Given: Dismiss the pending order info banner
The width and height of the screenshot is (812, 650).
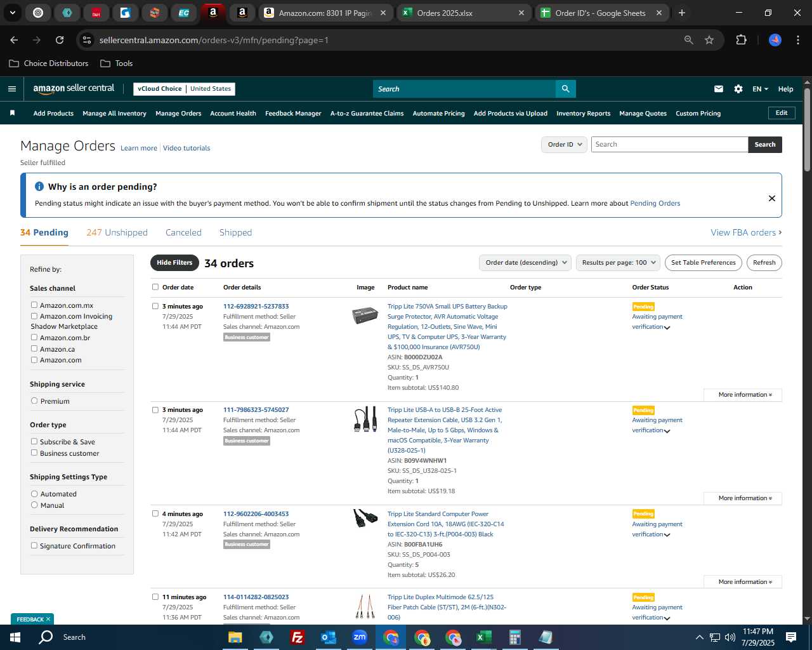Looking at the screenshot, I should [771, 198].
